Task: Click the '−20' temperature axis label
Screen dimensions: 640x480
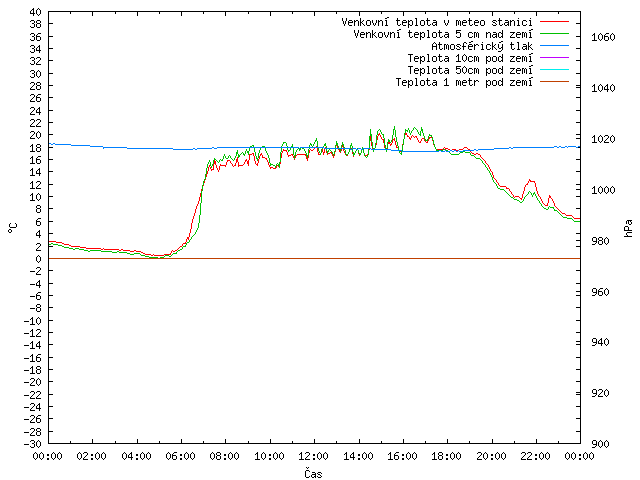Action: [x=32, y=382]
